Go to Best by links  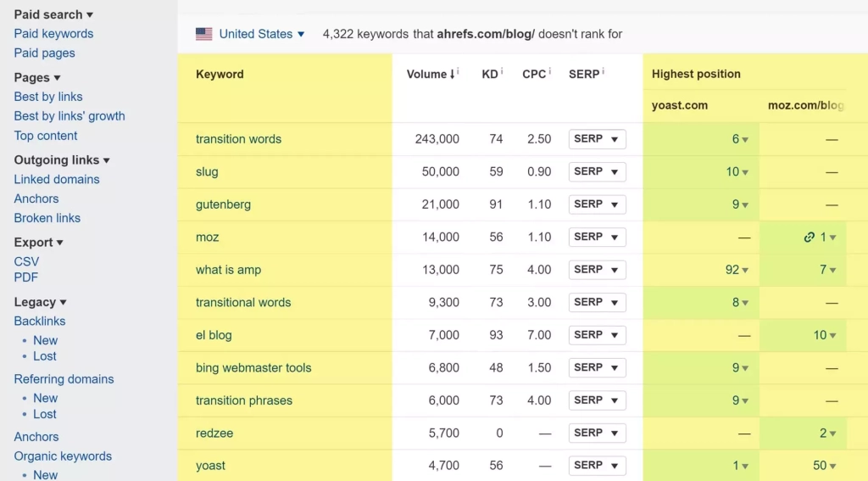pyautogui.click(x=48, y=97)
